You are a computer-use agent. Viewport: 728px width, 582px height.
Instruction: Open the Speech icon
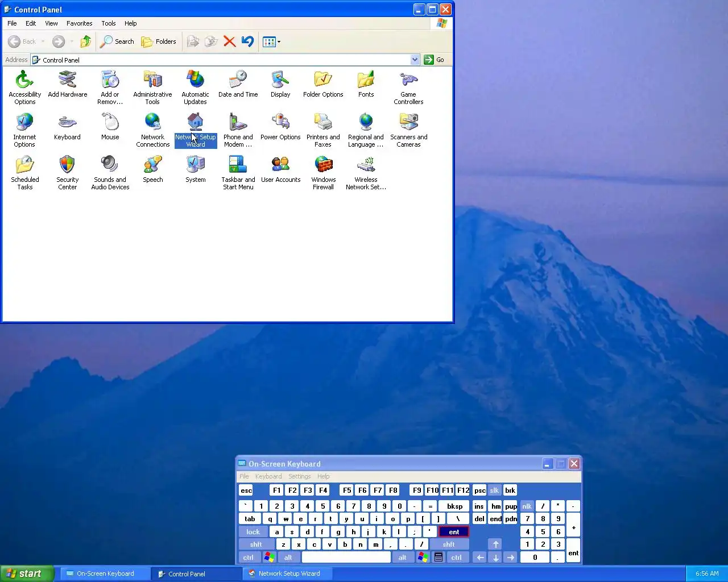coord(152,169)
